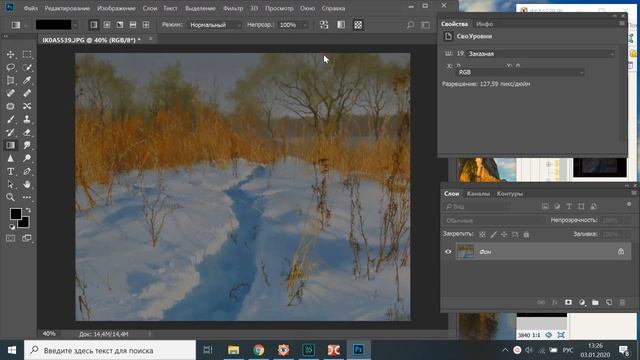Toggle Quick Mask mode
The height and width of the screenshot is (360, 640).
[x=11, y=238]
